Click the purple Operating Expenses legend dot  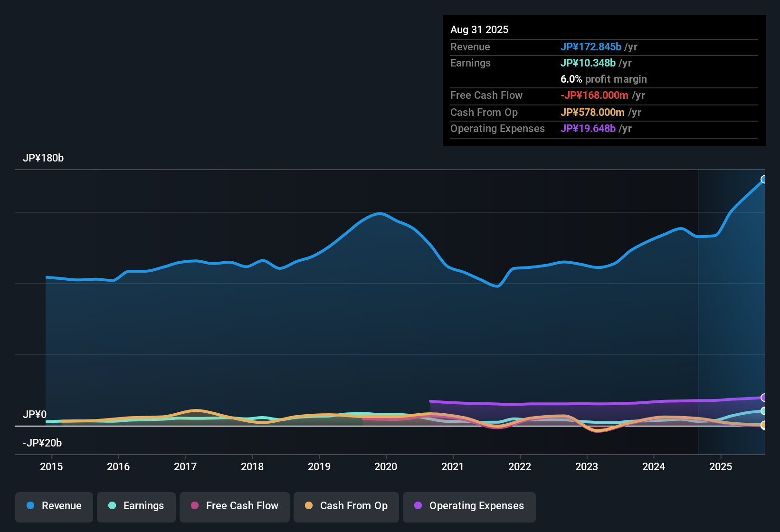click(418, 506)
